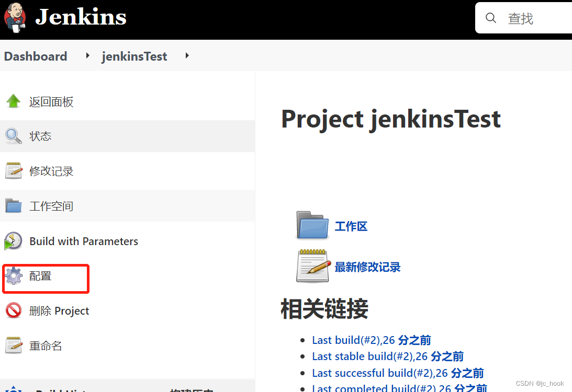Click the Build with Parameters clock icon
572x392 pixels.
[13, 241]
